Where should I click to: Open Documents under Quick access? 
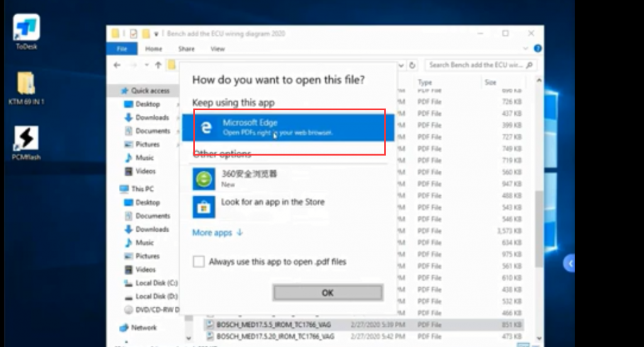point(152,131)
